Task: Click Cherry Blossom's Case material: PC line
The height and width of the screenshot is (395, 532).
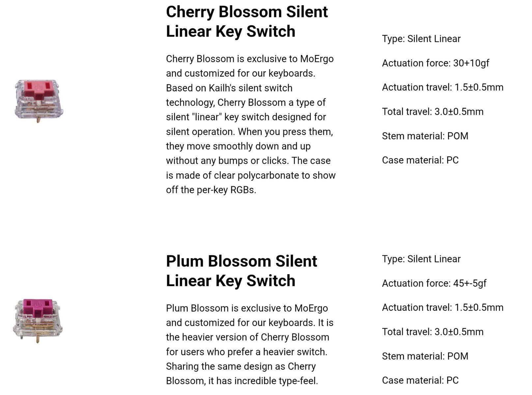Action: point(420,160)
